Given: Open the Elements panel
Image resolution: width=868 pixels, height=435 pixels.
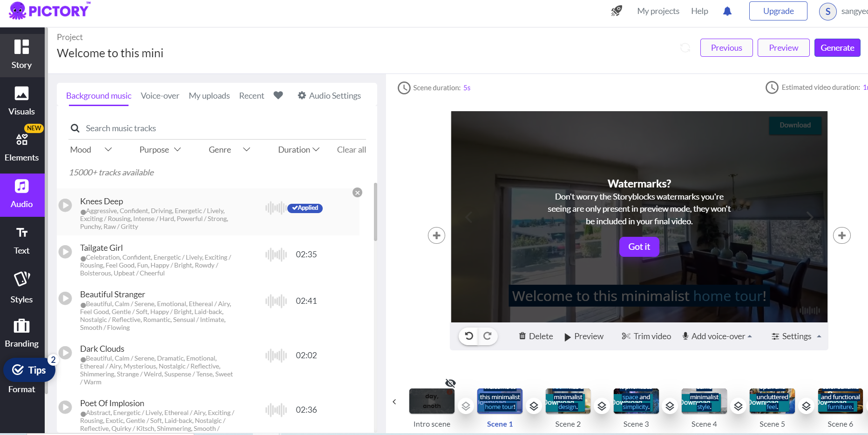Looking at the screenshot, I should pos(22,147).
